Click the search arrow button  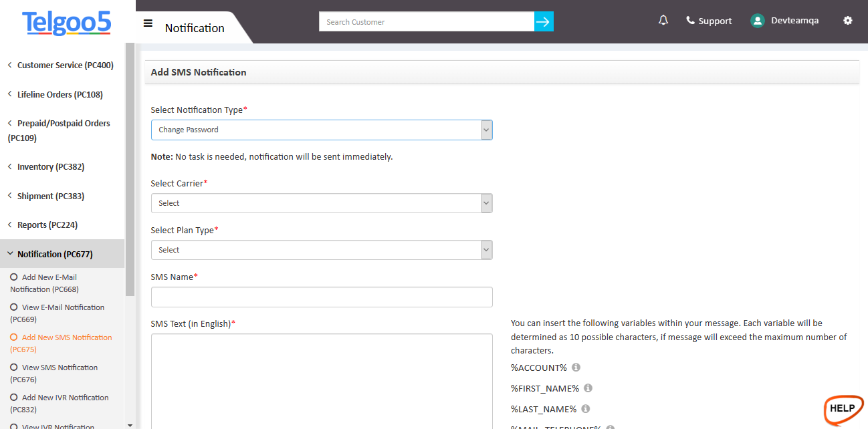[544, 21]
